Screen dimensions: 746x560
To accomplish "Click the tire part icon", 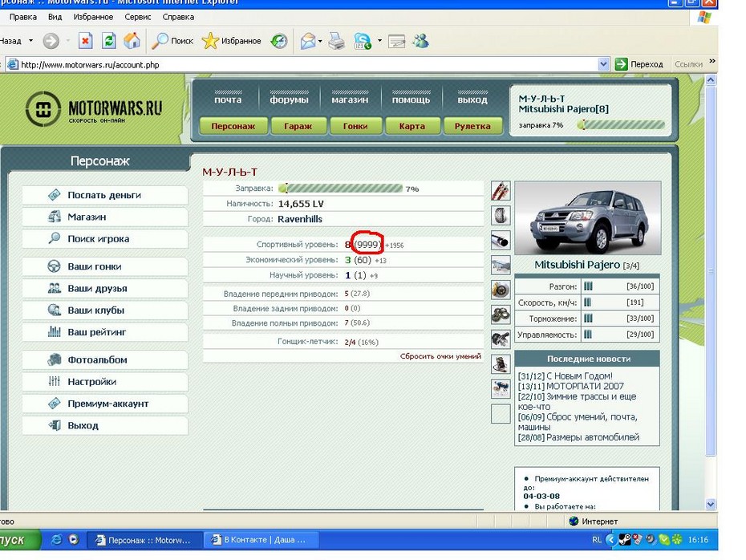I will point(501,216).
